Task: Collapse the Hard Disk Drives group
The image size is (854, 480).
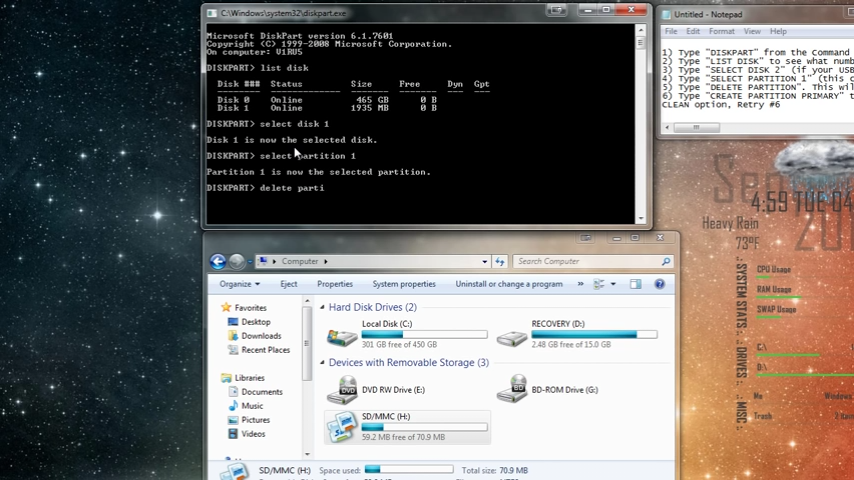Action: 323,308
